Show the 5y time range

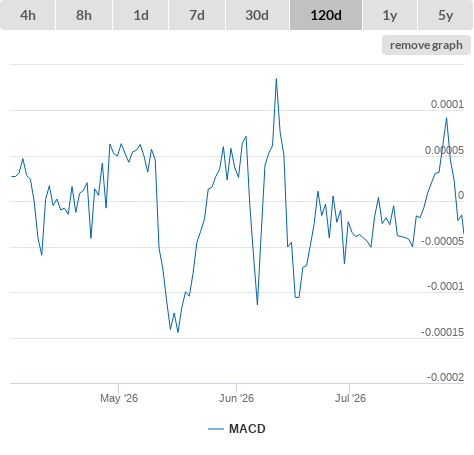pos(445,15)
